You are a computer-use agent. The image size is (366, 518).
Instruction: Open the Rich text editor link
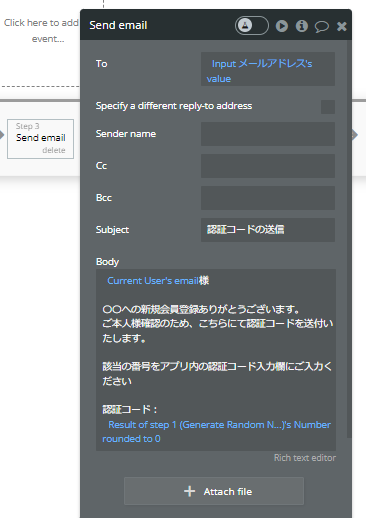coord(305,458)
